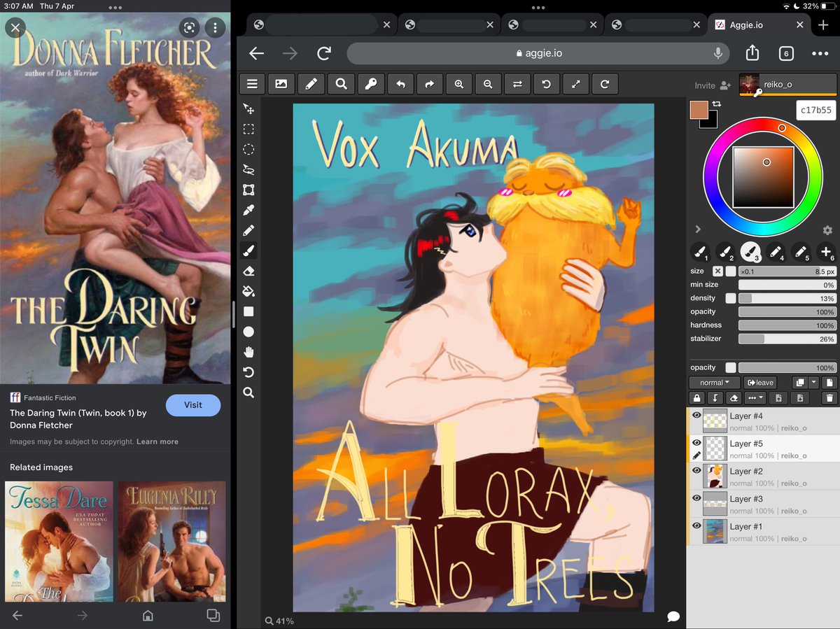Open the three-dots layer options dropdown

click(756, 397)
